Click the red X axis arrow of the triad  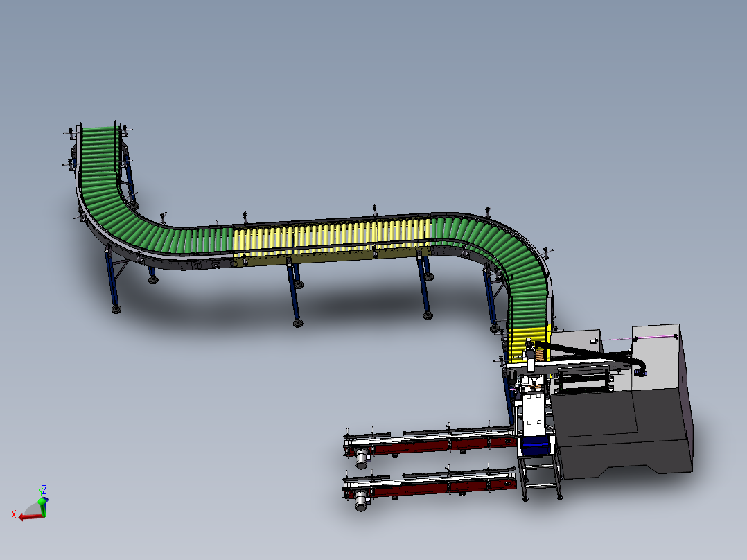[x=30, y=517]
